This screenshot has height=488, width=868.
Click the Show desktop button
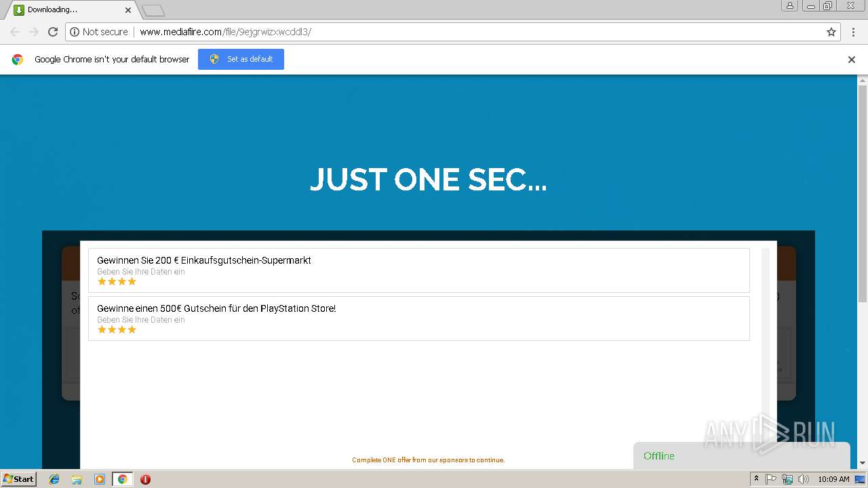(861, 479)
